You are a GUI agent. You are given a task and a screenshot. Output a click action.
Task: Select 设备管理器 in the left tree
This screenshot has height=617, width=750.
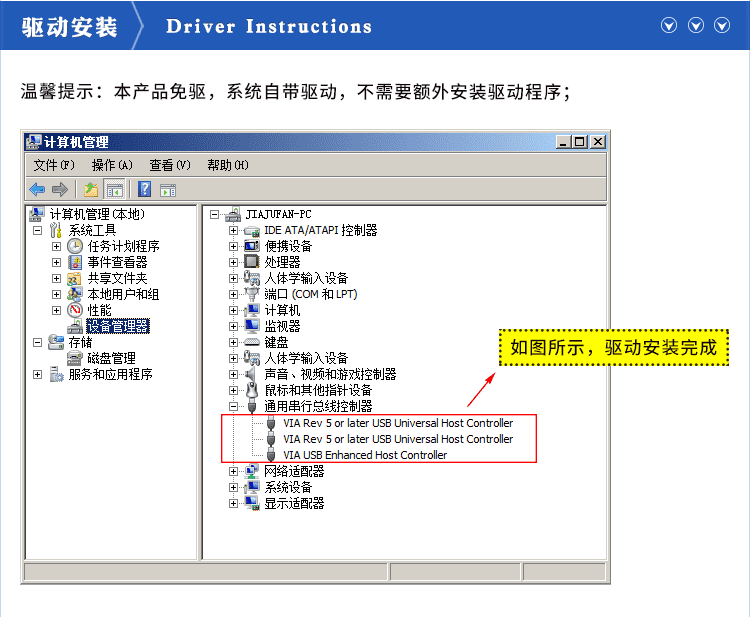(118, 326)
